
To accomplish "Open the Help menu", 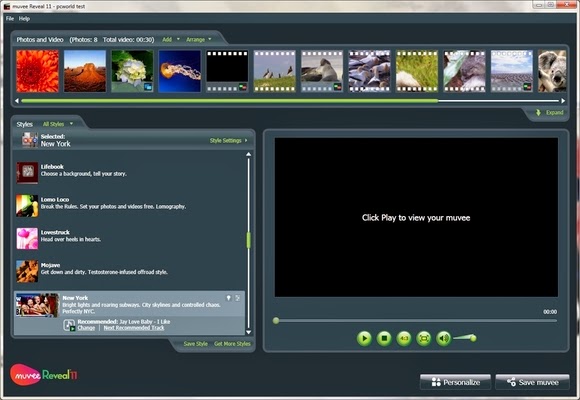I will click(24, 19).
